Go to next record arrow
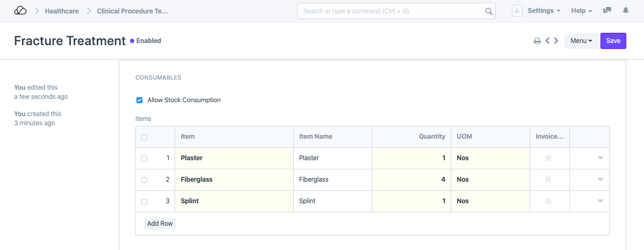This screenshot has width=644, height=250. pos(556,41)
